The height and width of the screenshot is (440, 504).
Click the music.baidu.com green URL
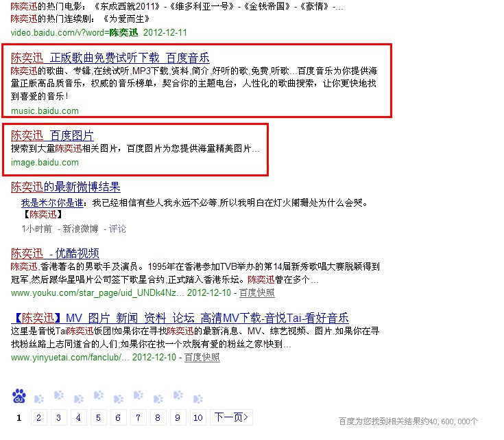pos(45,111)
